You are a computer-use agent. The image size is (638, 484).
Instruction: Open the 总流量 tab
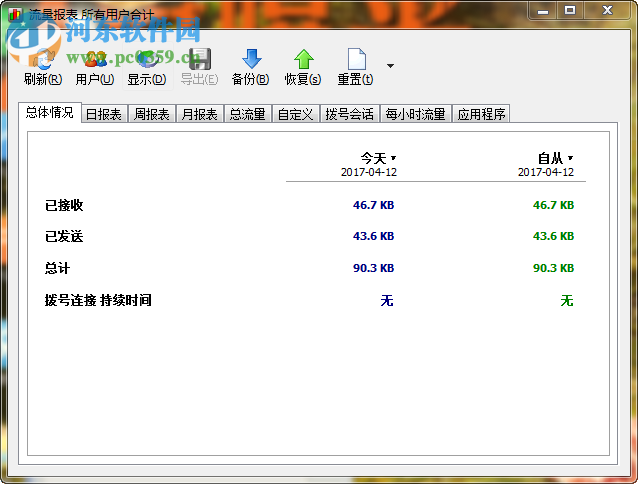[247, 114]
